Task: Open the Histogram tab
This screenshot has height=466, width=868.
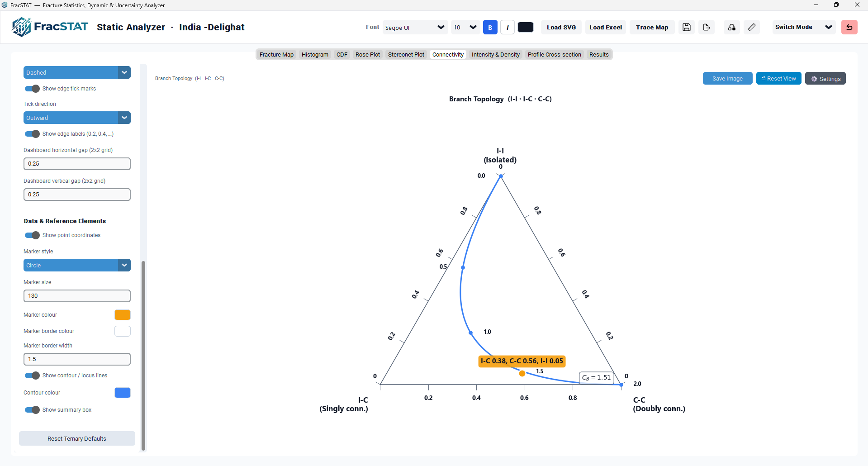Action: click(315, 54)
